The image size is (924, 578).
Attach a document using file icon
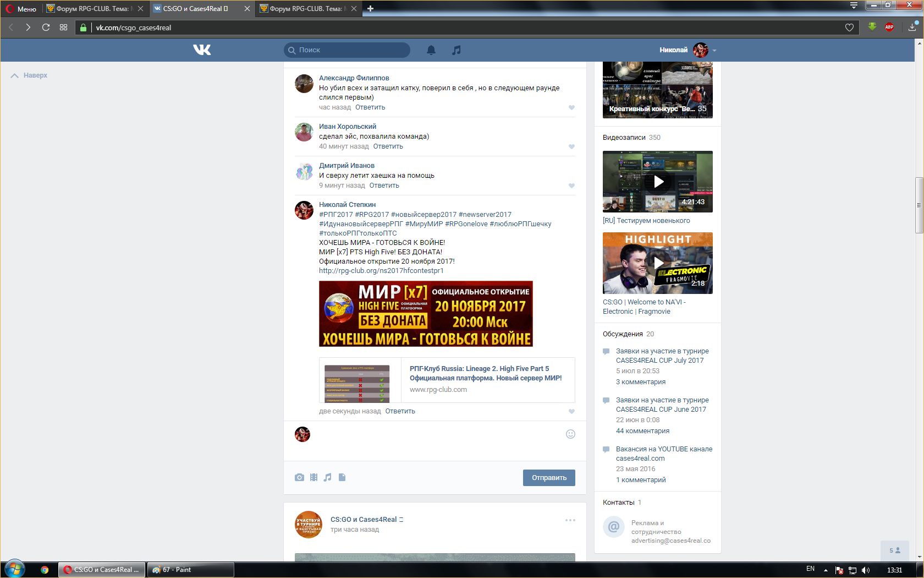(342, 477)
